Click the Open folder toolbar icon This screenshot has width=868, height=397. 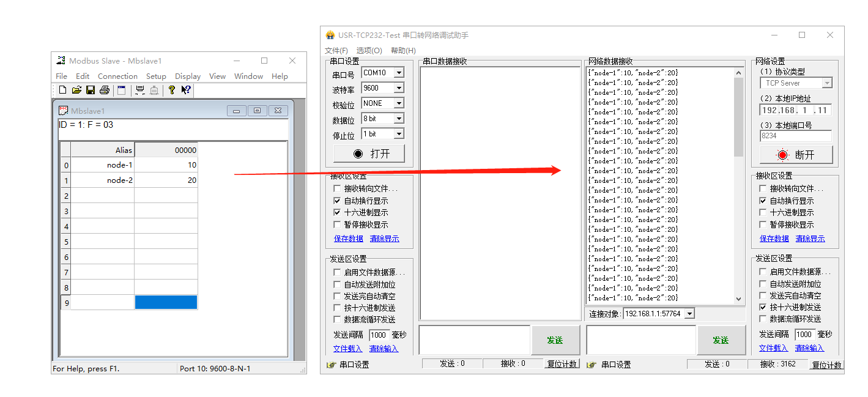coord(76,91)
